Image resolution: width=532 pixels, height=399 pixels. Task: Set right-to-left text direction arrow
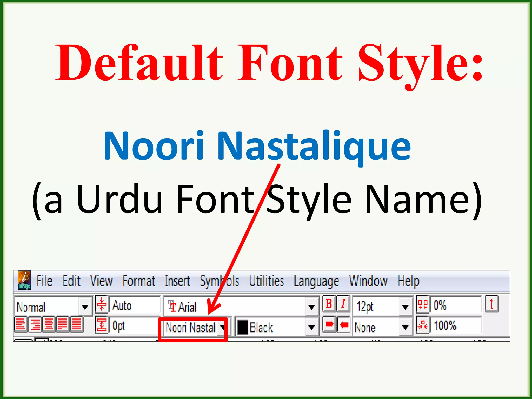tap(344, 324)
